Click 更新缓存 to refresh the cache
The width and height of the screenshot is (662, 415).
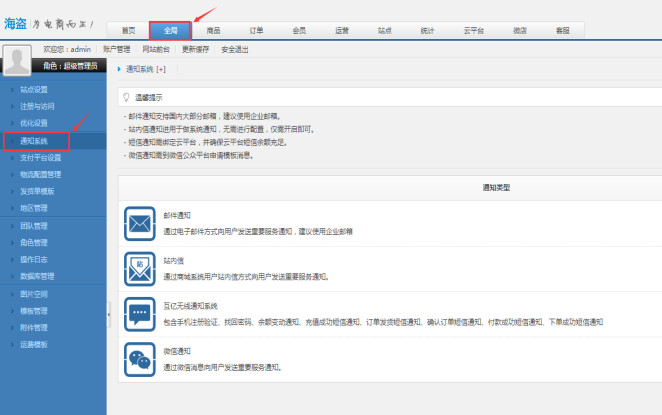pos(196,48)
